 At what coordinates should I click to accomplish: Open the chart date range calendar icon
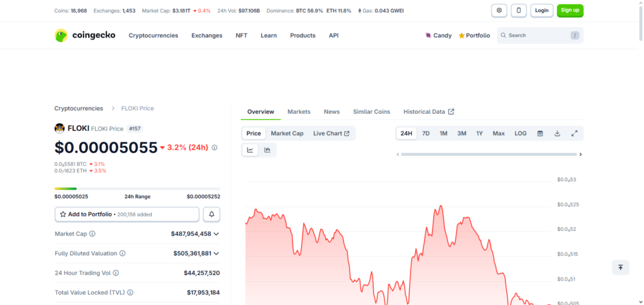pos(540,133)
